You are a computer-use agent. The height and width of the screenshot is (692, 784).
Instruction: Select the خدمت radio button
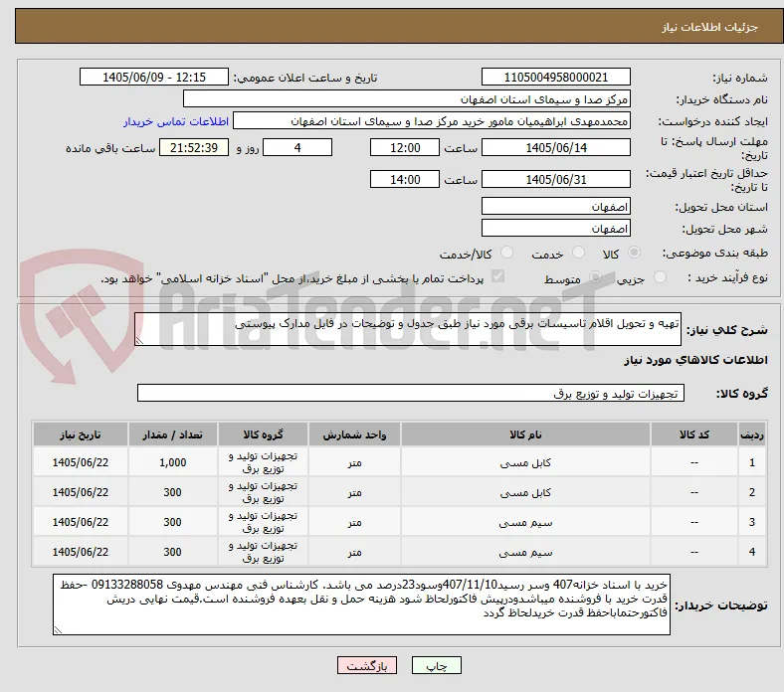coord(578,253)
